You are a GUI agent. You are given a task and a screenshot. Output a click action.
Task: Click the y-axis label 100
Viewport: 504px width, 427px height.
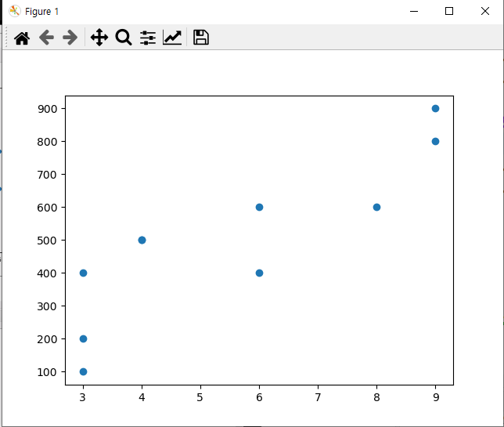point(47,372)
